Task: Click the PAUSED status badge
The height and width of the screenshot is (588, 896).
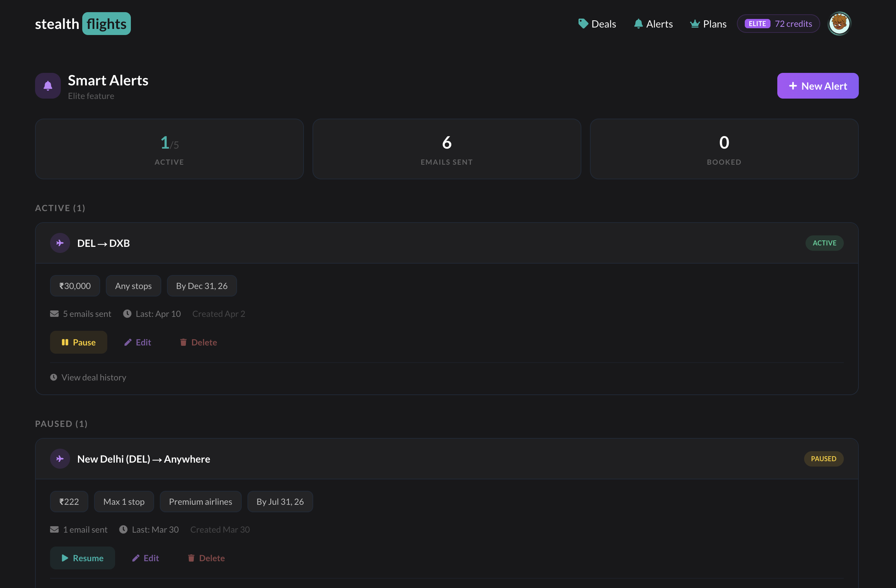Action: [x=823, y=459]
